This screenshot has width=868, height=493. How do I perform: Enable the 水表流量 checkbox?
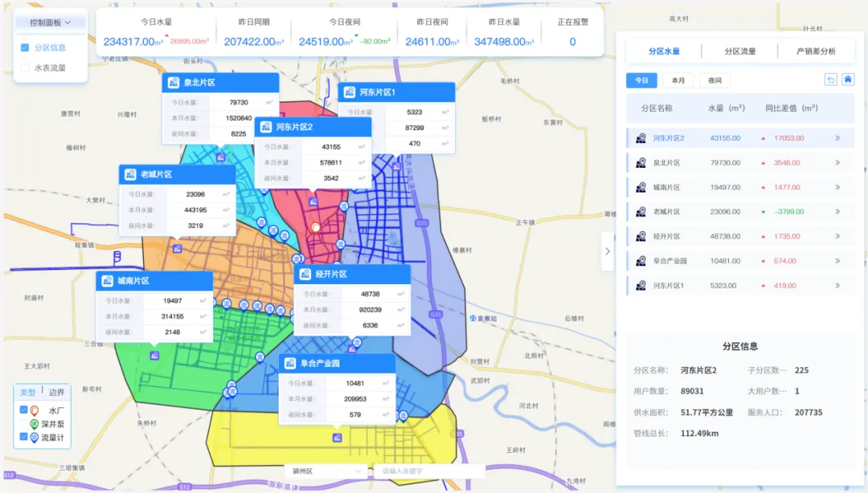click(x=25, y=68)
